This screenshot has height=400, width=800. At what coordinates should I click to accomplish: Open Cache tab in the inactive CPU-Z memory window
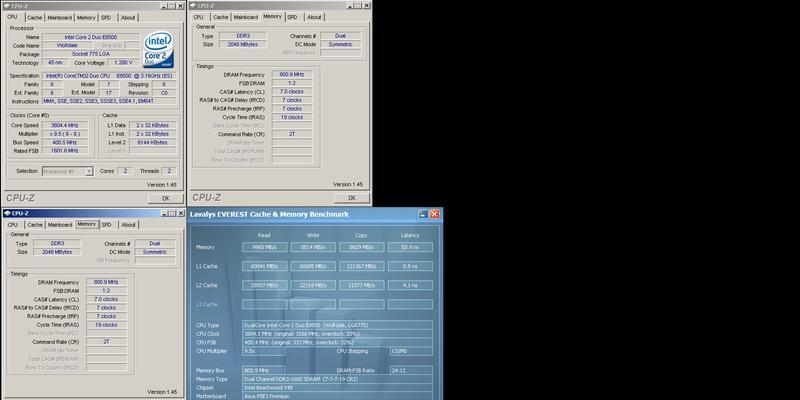click(x=220, y=17)
